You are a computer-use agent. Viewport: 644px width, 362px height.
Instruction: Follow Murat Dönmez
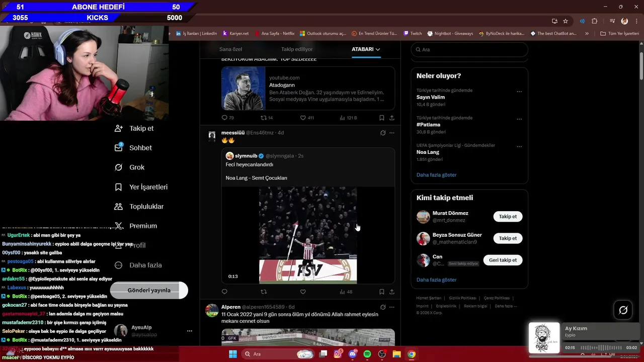pos(508,217)
